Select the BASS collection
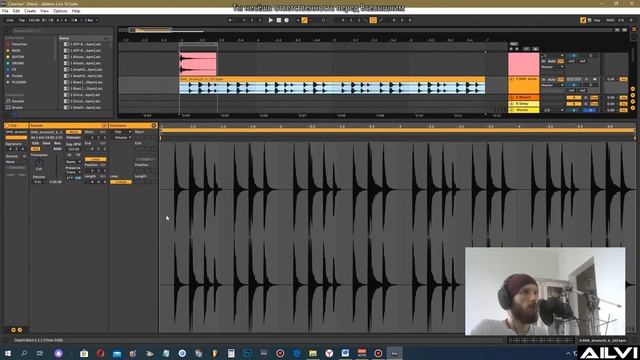 coord(16,51)
